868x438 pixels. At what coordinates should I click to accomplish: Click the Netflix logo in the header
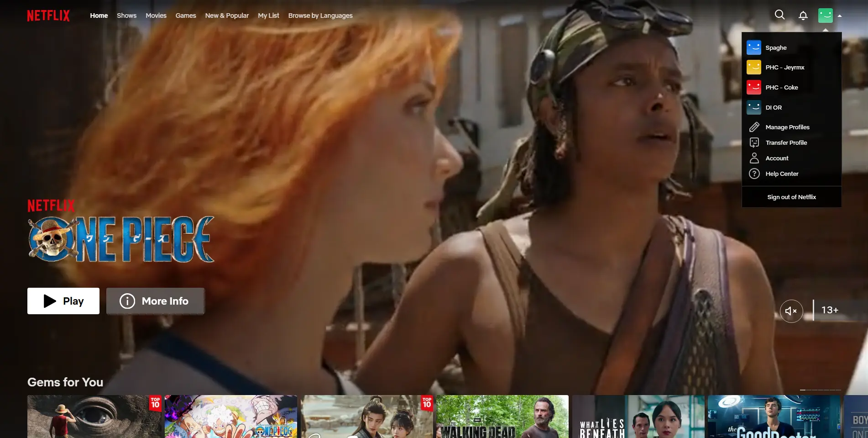48,16
